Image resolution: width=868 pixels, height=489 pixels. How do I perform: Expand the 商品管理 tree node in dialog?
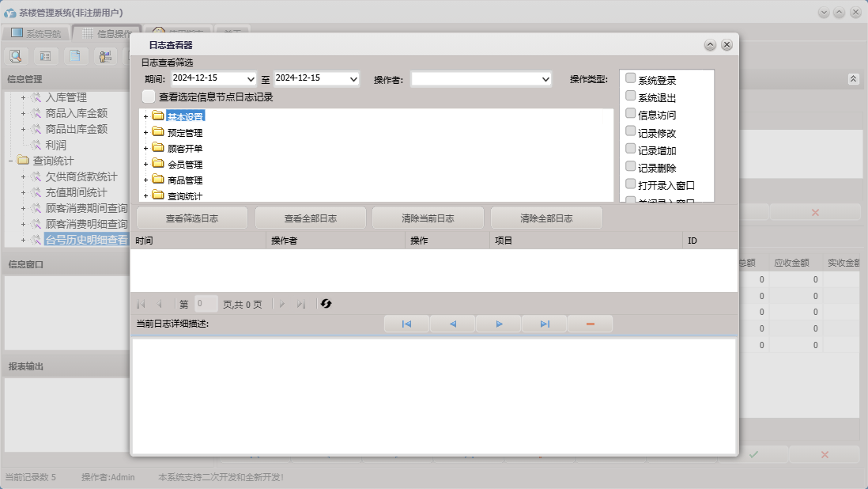coord(145,180)
